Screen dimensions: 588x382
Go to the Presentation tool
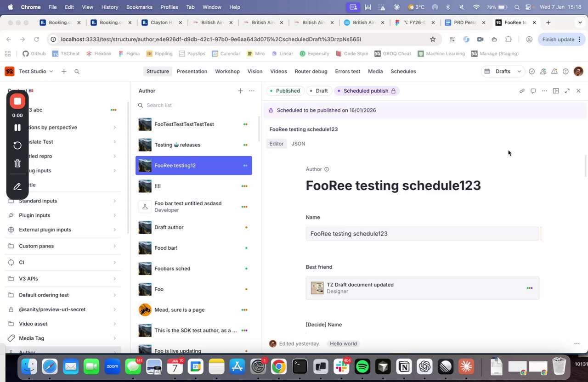pyautogui.click(x=192, y=72)
